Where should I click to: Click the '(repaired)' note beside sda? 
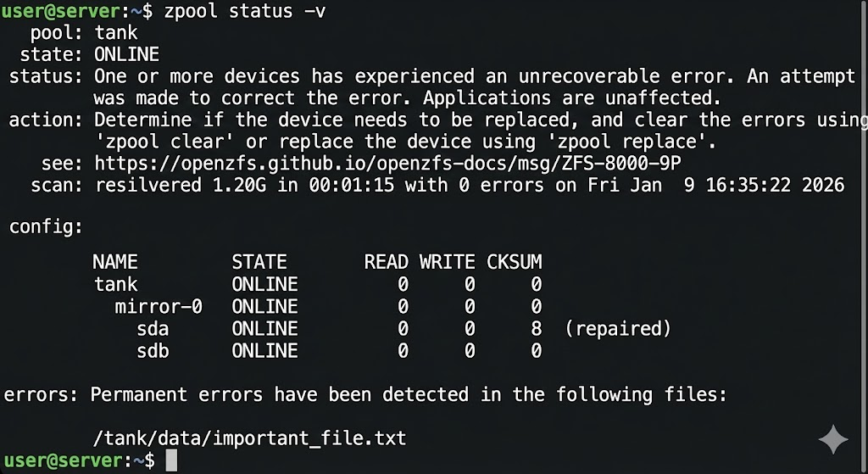pyautogui.click(x=617, y=328)
